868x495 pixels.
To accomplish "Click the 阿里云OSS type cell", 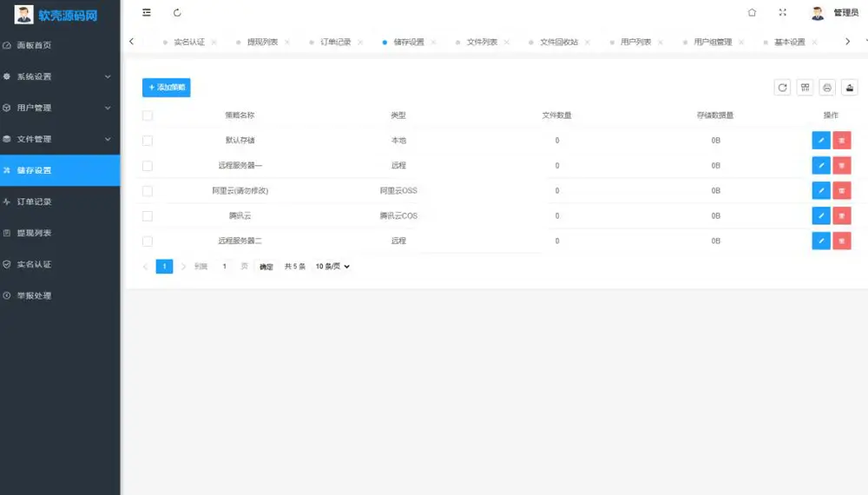I will point(398,190).
